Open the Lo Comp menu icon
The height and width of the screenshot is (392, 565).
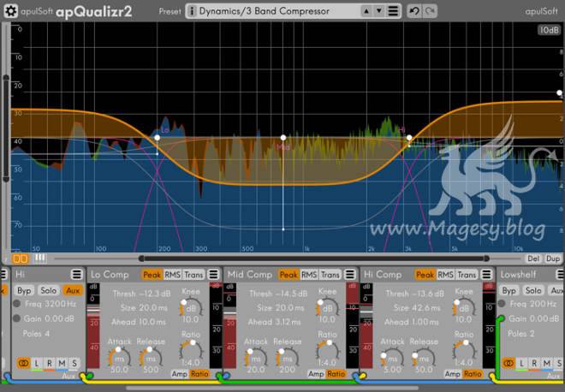pos(213,275)
